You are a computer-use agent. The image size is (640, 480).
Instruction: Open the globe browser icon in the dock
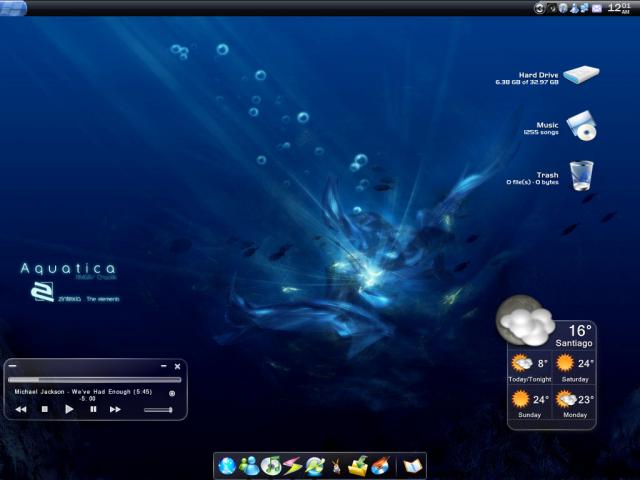pyautogui.click(x=227, y=466)
